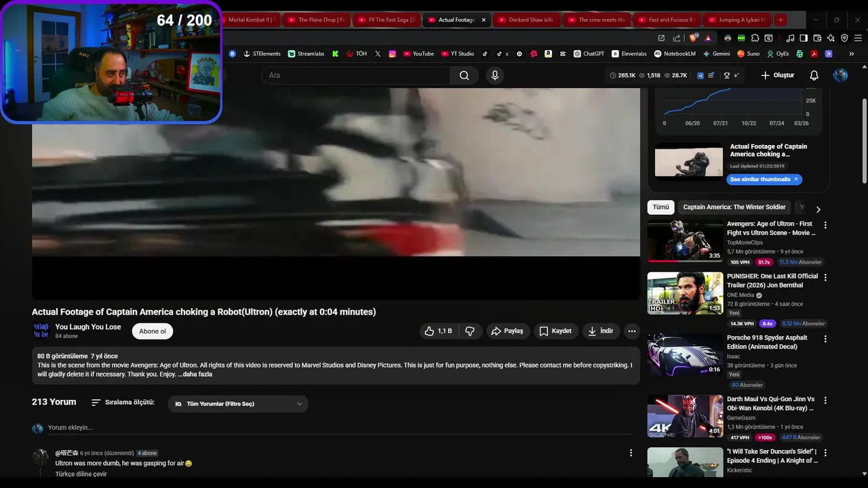
Task: Toggle the browser sidebar panel icon
Action: 804,38
